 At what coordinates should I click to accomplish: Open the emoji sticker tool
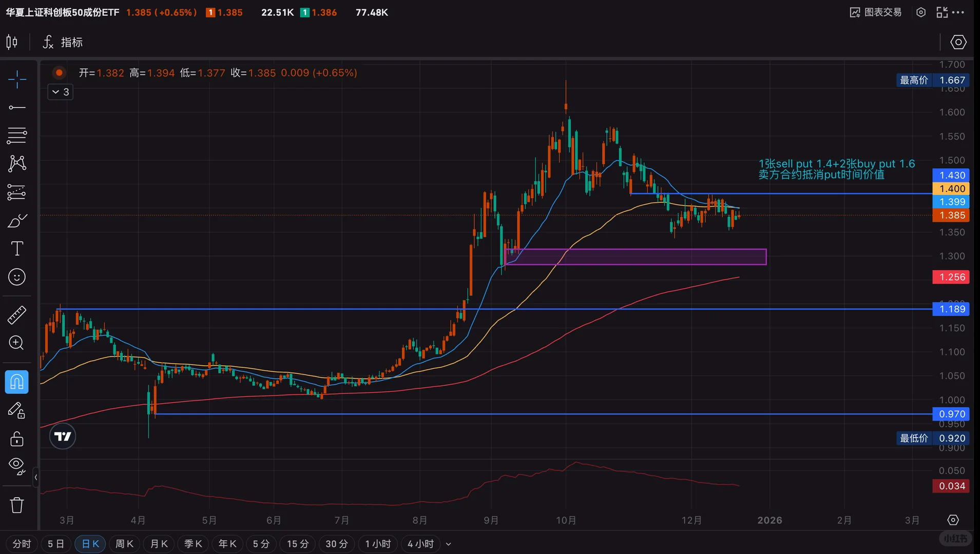tap(16, 277)
